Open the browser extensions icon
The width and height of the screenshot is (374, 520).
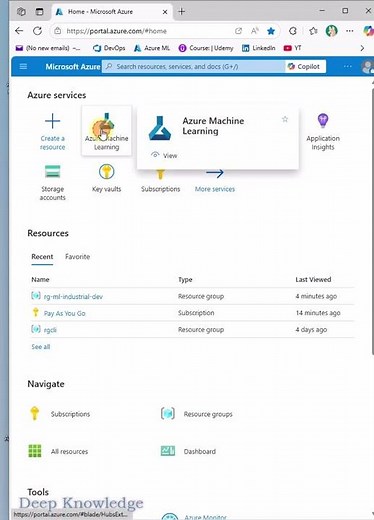pos(293,31)
